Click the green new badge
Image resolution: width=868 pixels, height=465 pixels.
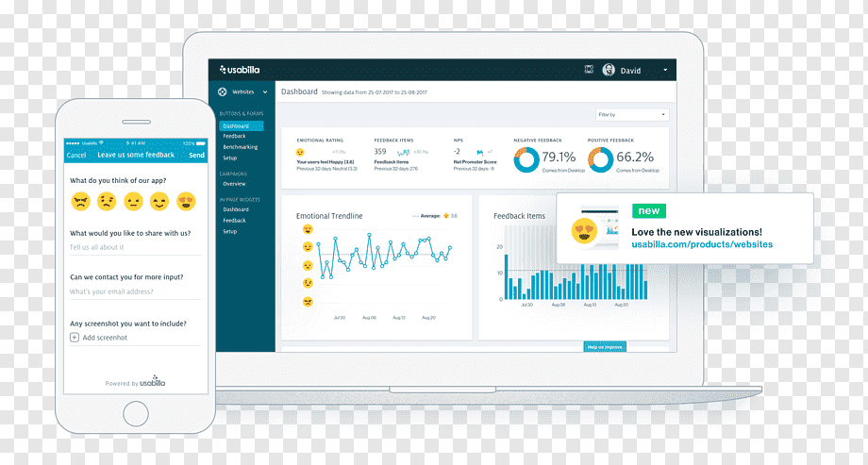point(649,211)
